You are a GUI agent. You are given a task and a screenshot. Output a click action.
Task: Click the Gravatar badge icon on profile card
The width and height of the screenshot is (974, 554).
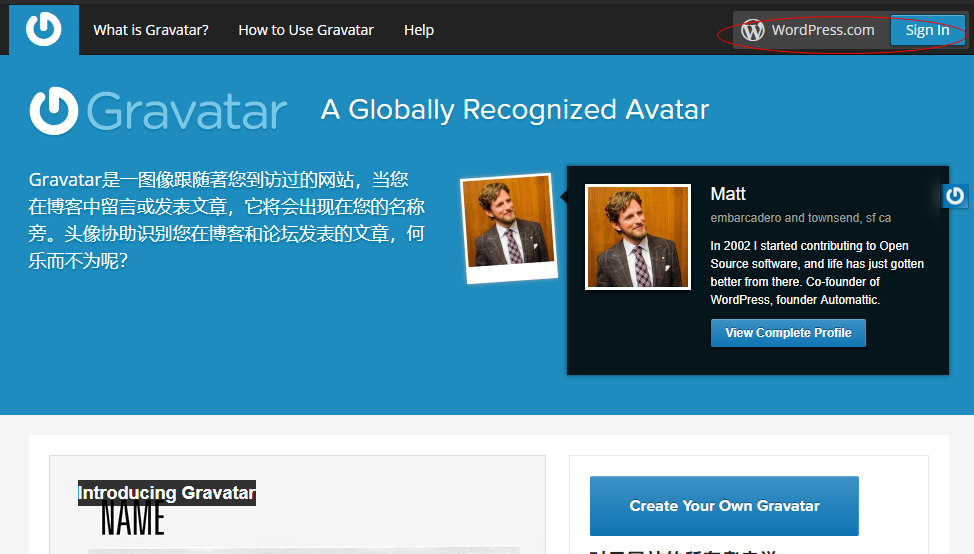pyautogui.click(x=955, y=196)
